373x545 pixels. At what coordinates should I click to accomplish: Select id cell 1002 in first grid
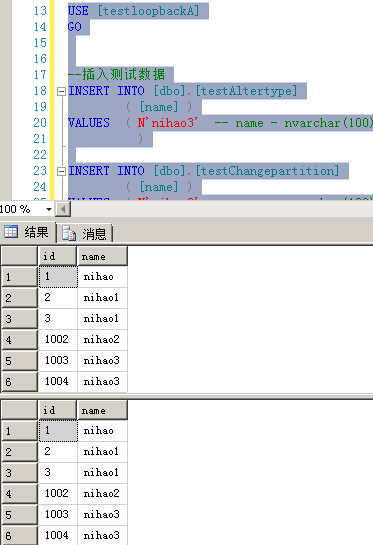(58, 339)
